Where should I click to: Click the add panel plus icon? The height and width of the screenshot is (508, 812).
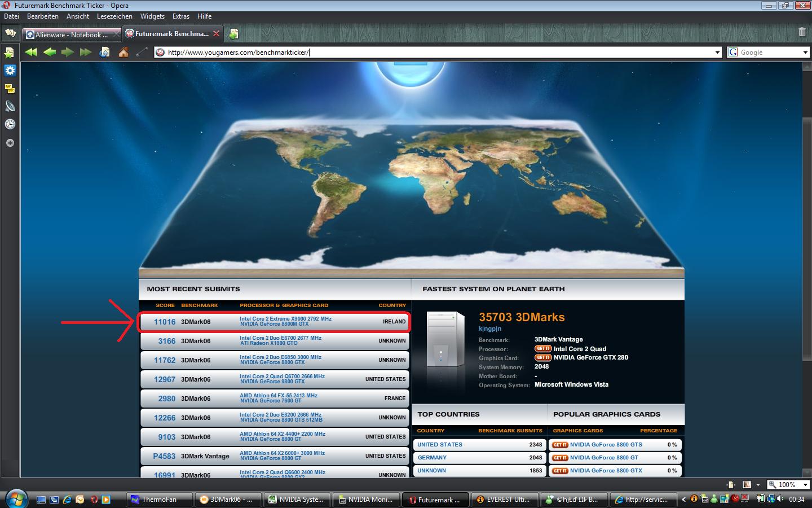pos(10,143)
